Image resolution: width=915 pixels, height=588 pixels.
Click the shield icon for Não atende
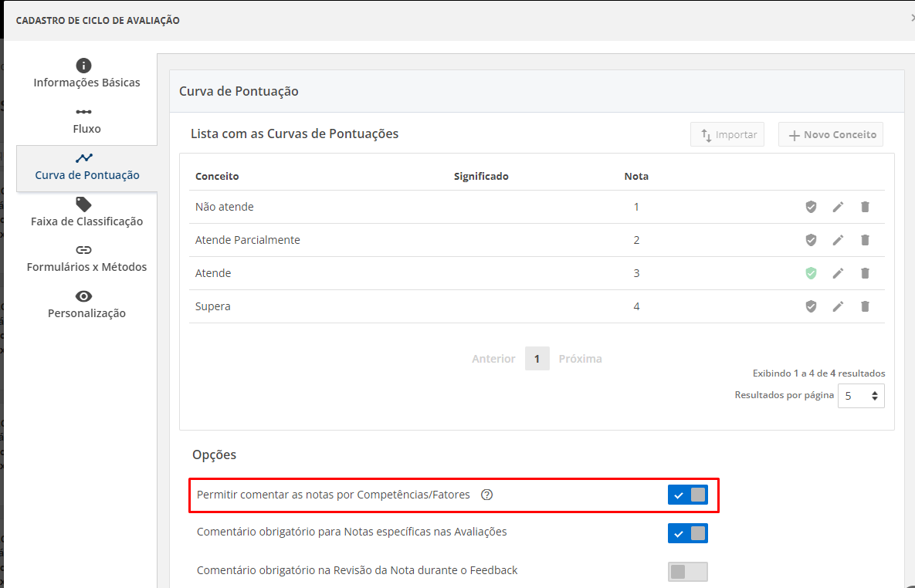811,207
